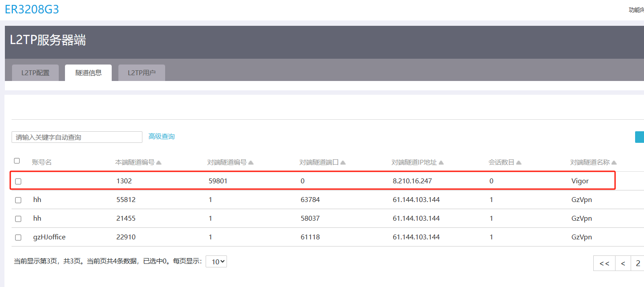
Task: Sort by 本端隧道编号 arrow icon
Action: (x=159, y=163)
